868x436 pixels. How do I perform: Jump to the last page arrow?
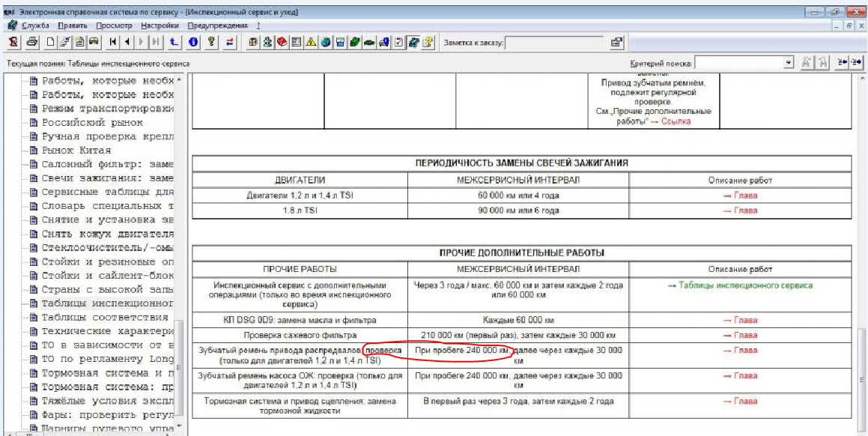coord(156,43)
